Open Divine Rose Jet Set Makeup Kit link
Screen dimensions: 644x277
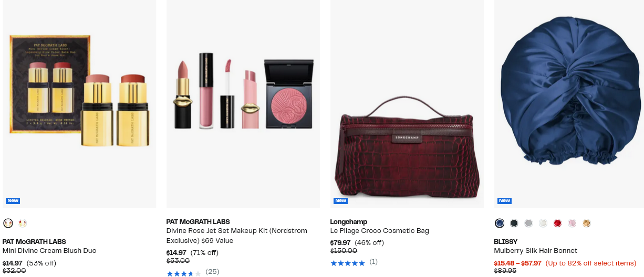tap(237, 236)
